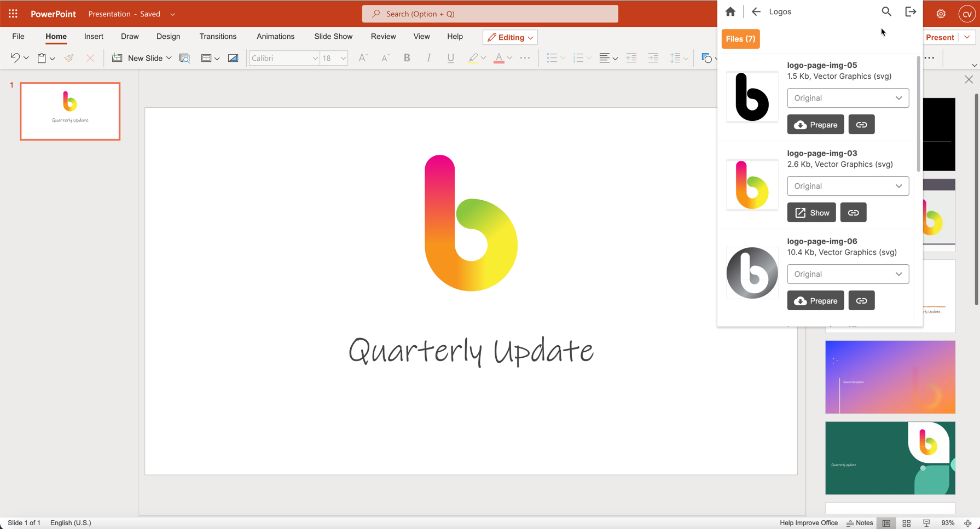Switch to Slide Sorter view
Screen dimensions: 980x529
[906, 523]
